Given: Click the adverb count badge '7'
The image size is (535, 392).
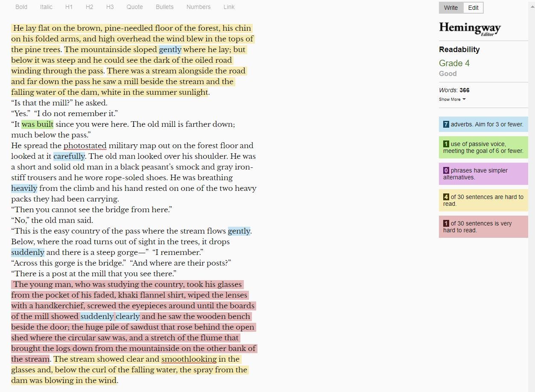Looking at the screenshot, I should [446, 124].
